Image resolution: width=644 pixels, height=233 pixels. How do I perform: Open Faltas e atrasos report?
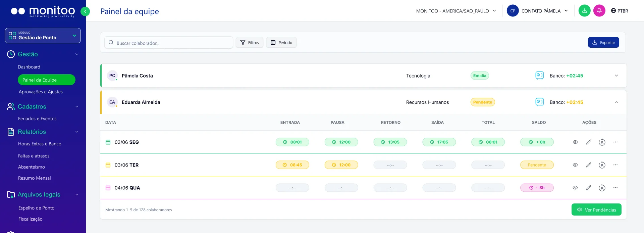(x=34, y=156)
